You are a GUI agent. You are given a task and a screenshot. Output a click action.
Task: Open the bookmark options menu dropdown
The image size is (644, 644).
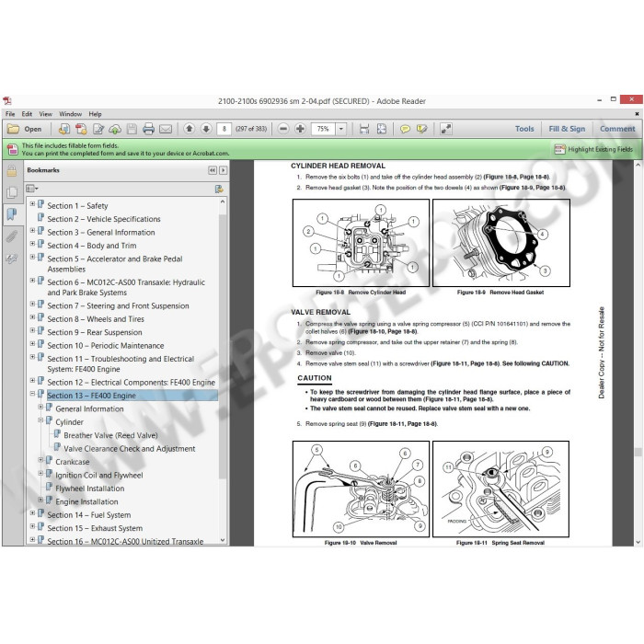[32, 189]
